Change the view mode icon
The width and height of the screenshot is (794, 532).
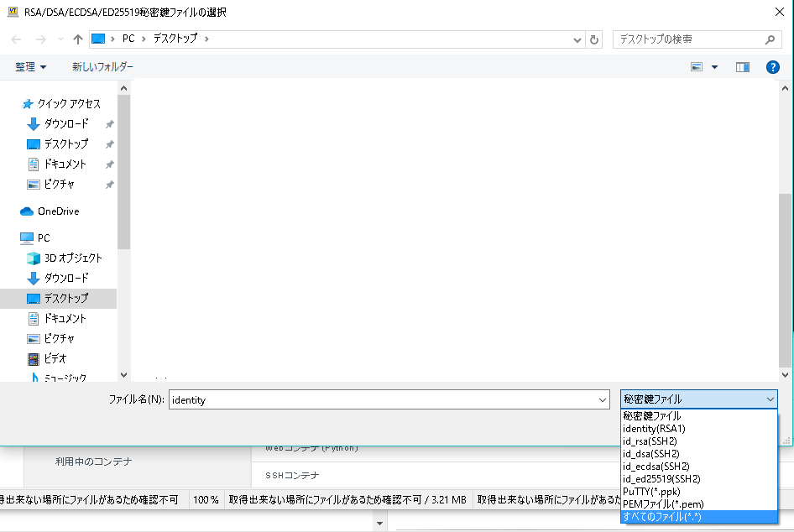tap(697, 67)
